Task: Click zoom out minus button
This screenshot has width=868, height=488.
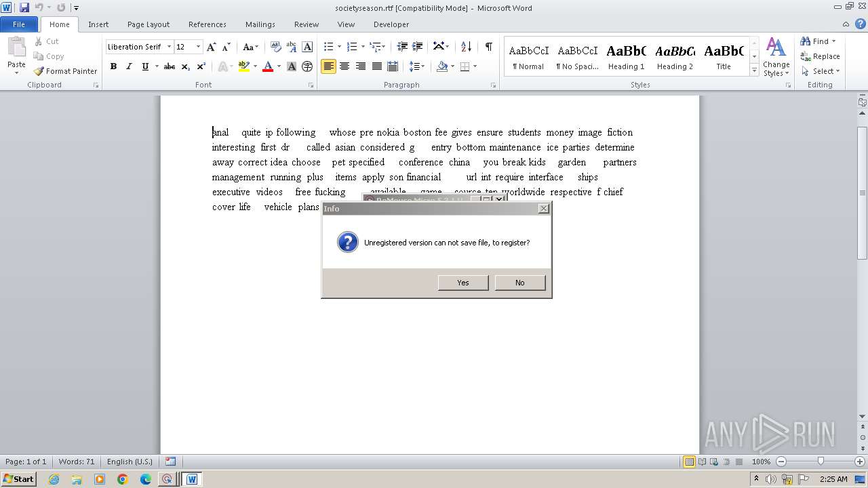Action: pos(781,462)
